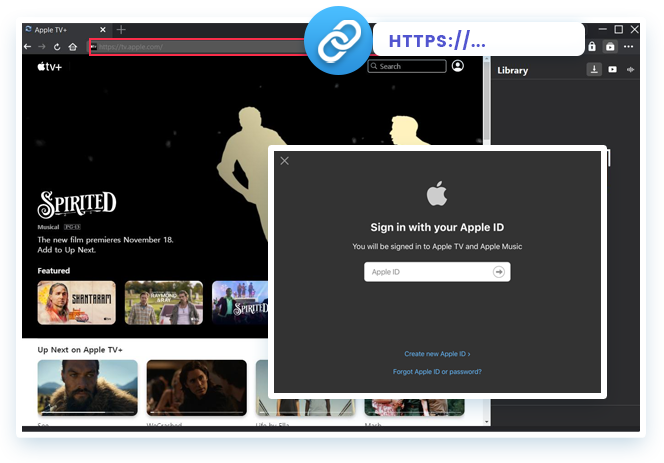Viewport: 664px width, 463px height.
Task: Click the forward navigation arrow
Action: click(x=42, y=47)
